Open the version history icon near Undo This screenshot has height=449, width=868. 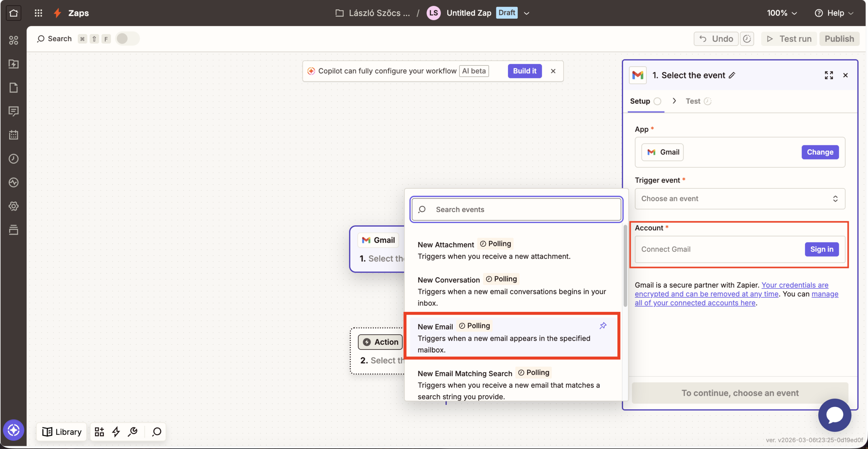click(747, 39)
